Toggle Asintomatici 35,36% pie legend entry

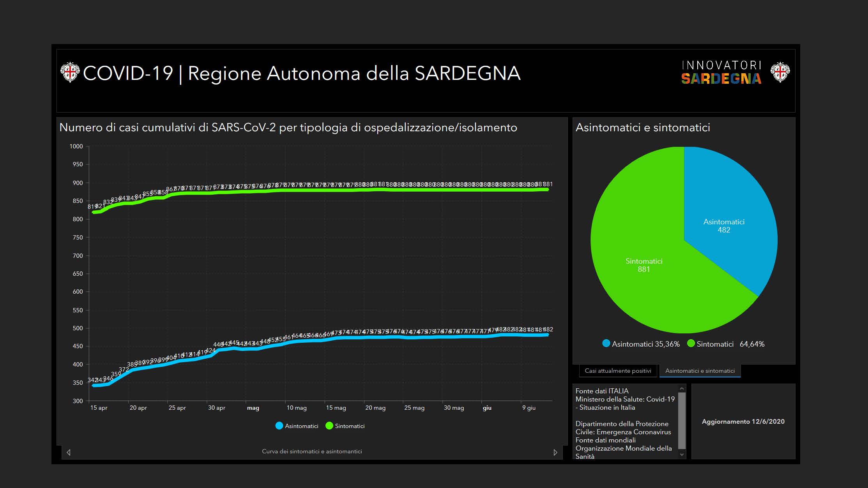(645, 344)
